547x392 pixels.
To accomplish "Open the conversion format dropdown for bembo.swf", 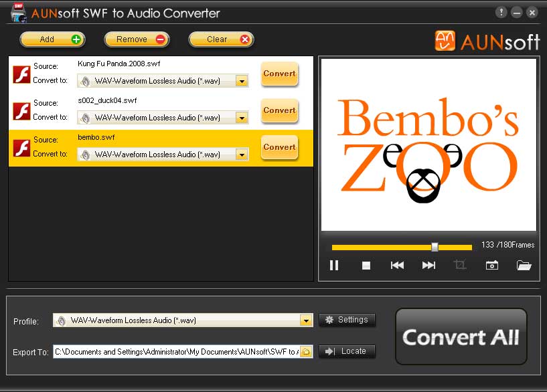I will tap(242, 155).
